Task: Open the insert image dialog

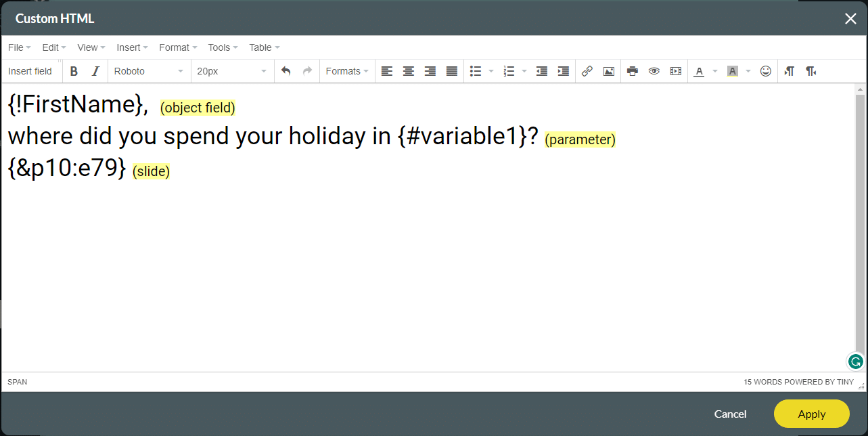Action: [x=608, y=71]
